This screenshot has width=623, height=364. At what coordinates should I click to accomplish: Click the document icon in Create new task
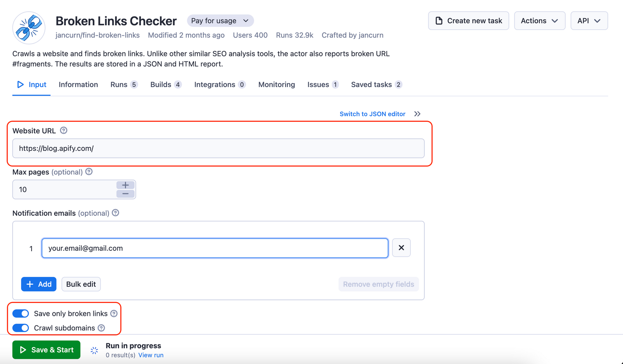439,21
